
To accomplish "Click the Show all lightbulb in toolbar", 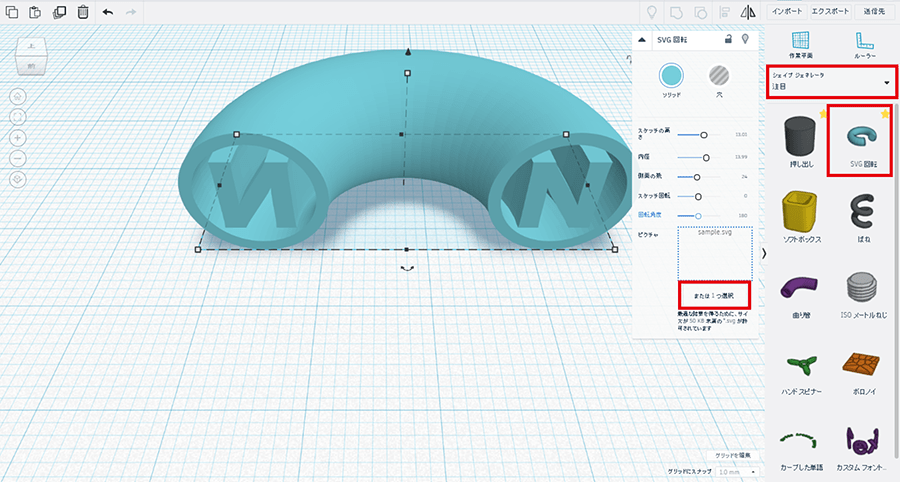I will click(x=651, y=12).
